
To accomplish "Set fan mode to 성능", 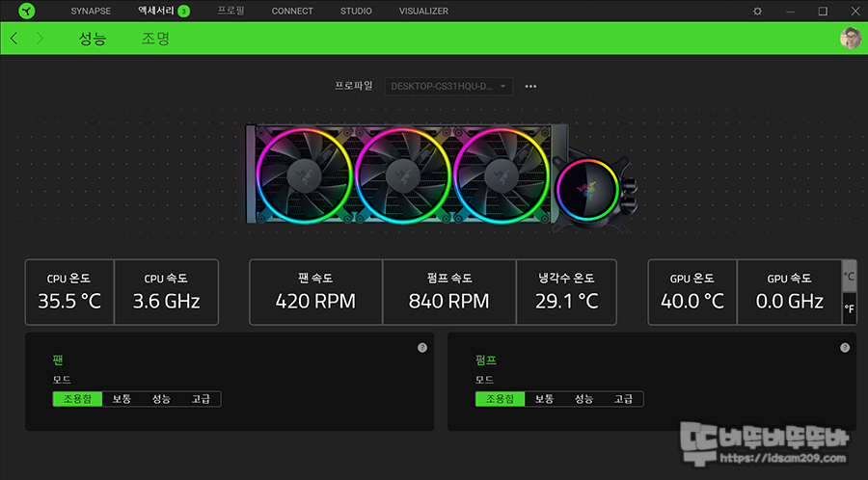I will tap(161, 399).
